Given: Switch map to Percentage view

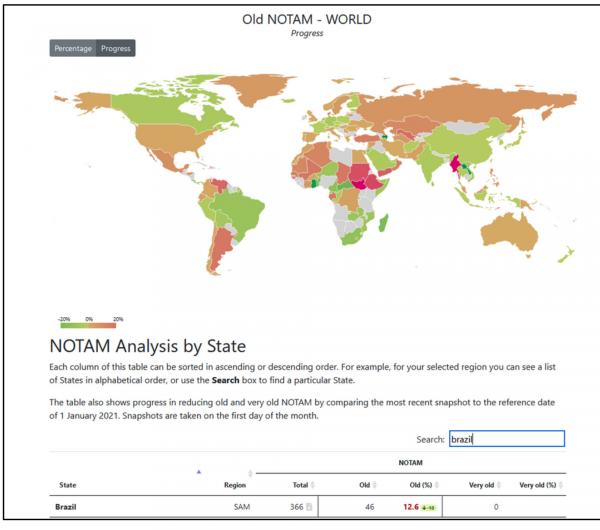Looking at the screenshot, I should pos(73,48).
